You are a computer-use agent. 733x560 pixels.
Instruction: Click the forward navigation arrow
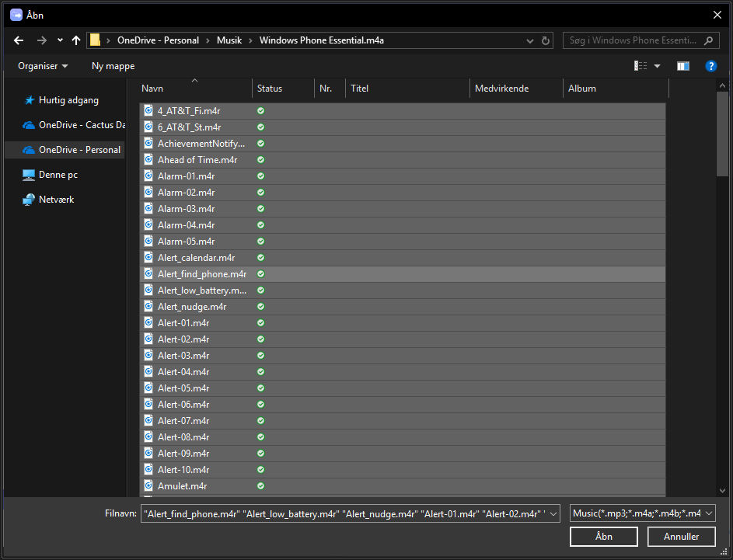(42, 40)
